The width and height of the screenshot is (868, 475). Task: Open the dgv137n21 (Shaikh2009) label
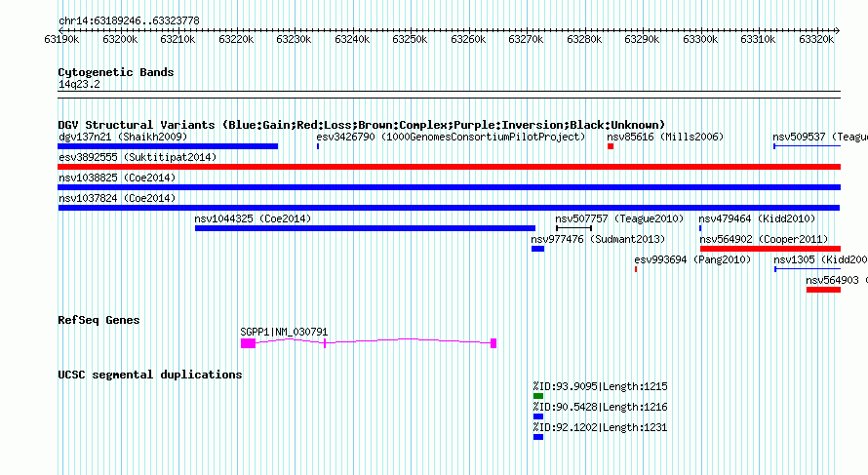pyautogui.click(x=123, y=137)
